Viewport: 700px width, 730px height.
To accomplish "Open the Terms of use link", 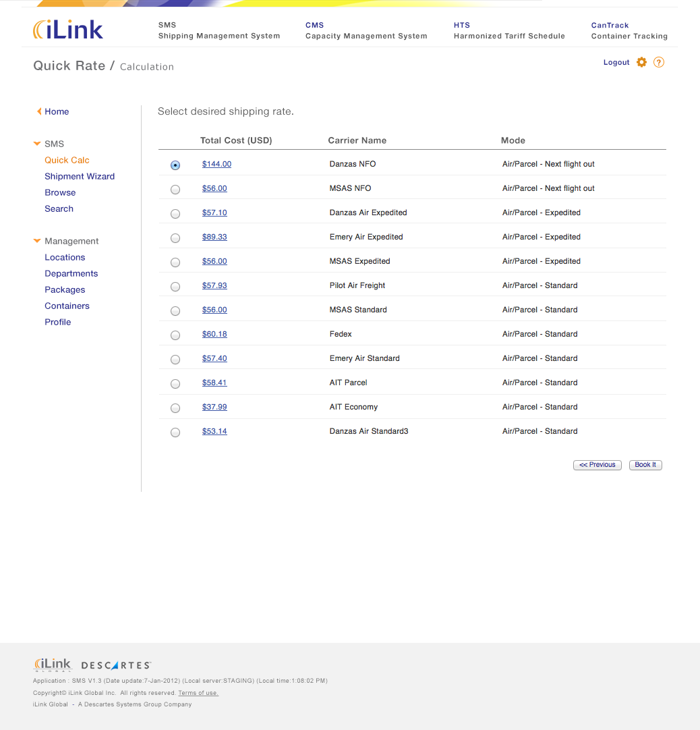I will [x=198, y=693].
